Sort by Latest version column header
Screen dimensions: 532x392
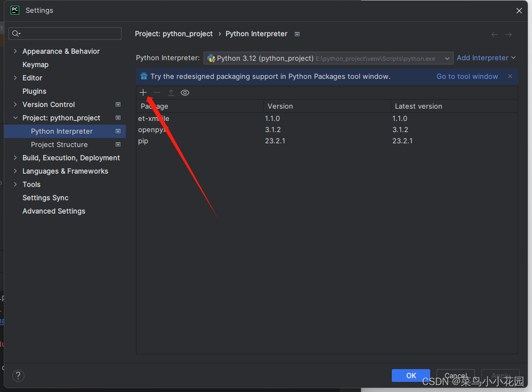(454, 106)
